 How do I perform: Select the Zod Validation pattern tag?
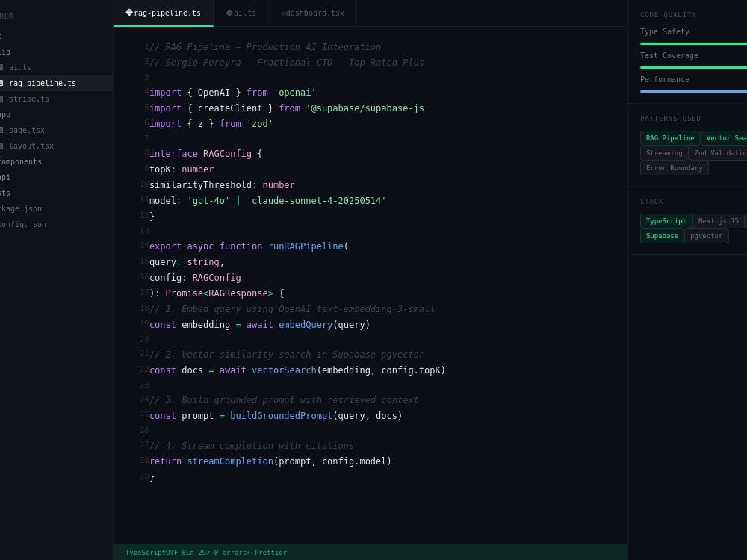[718, 153]
